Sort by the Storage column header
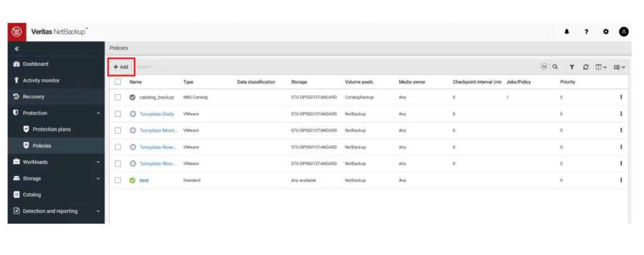 pyautogui.click(x=299, y=82)
